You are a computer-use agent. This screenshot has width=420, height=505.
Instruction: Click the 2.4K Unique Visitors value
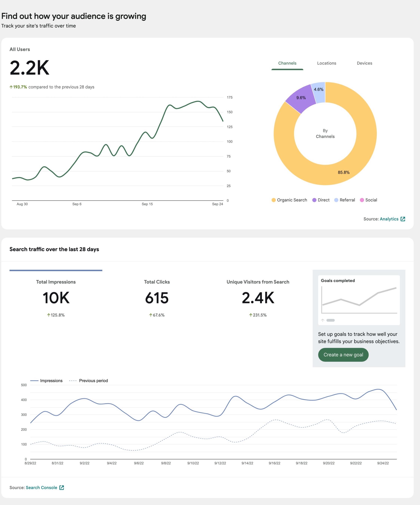[258, 298]
